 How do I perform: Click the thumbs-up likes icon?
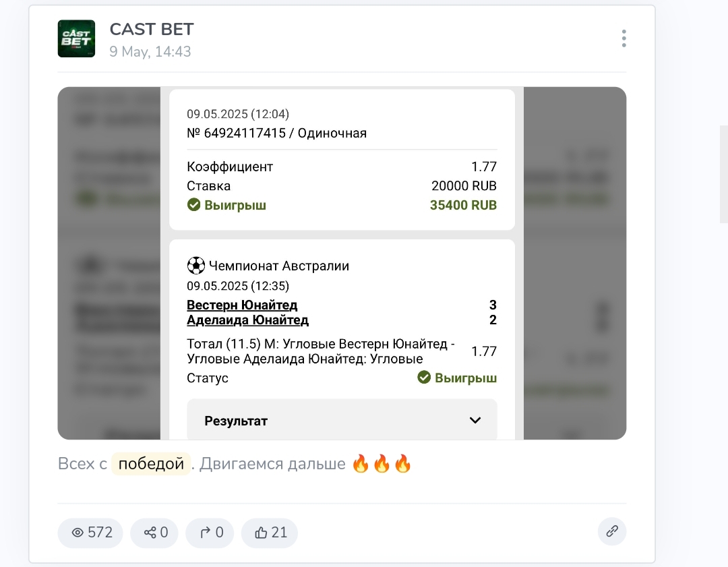click(261, 533)
